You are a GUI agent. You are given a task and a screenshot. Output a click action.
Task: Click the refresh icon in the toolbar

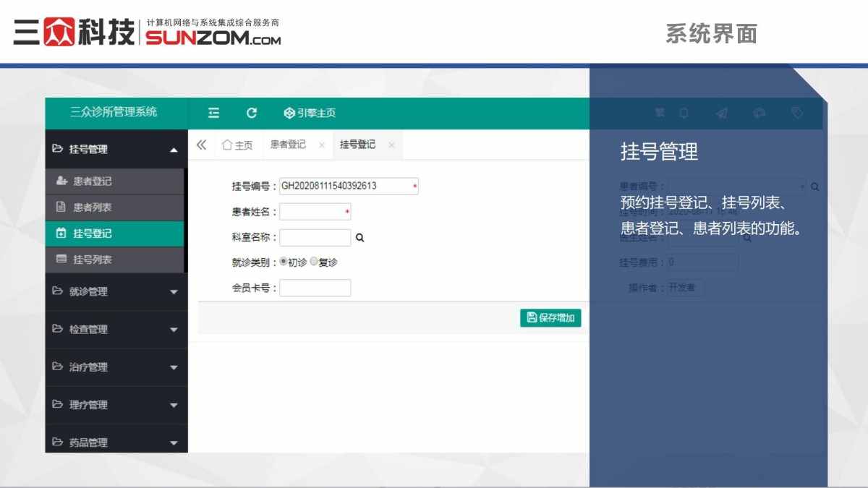point(251,113)
